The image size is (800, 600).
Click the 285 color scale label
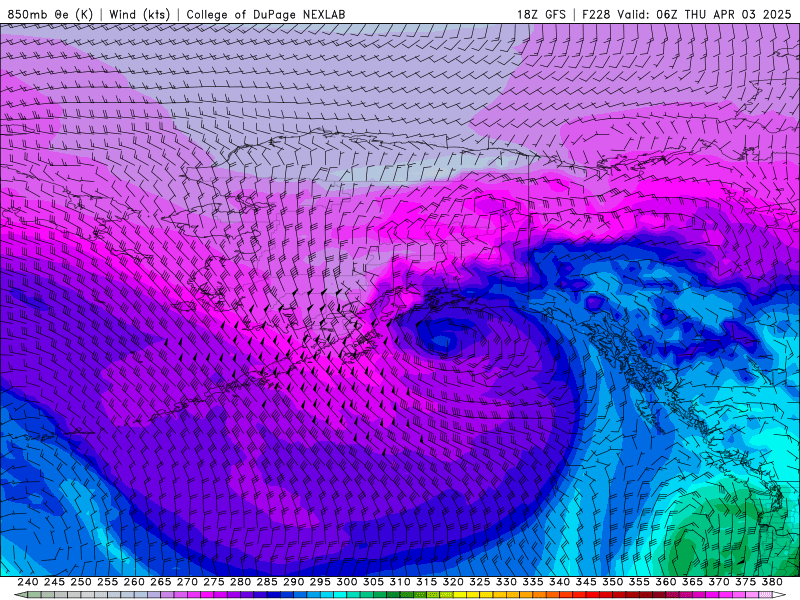pyautogui.click(x=267, y=582)
